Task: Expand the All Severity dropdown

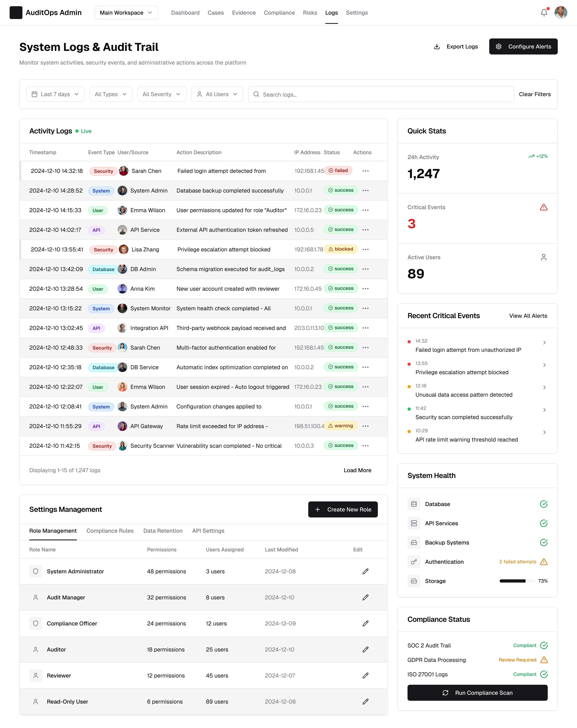Action: [x=161, y=94]
